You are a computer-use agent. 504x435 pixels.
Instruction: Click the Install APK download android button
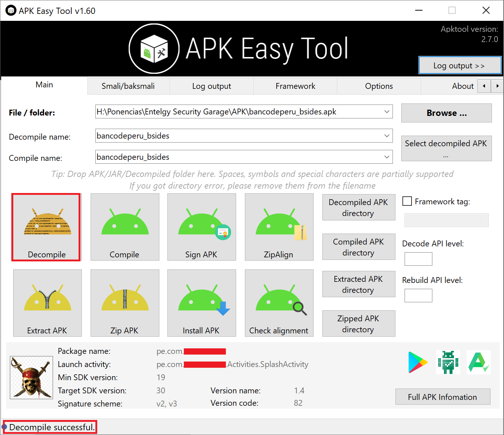tap(202, 303)
